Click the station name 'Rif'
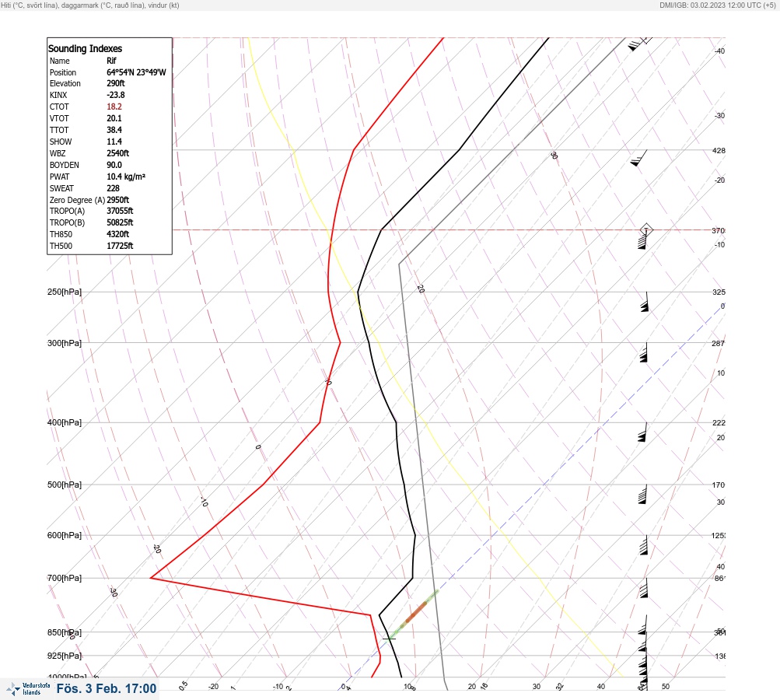The width and height of the screenshot is (780, 700). pos(111,61)
